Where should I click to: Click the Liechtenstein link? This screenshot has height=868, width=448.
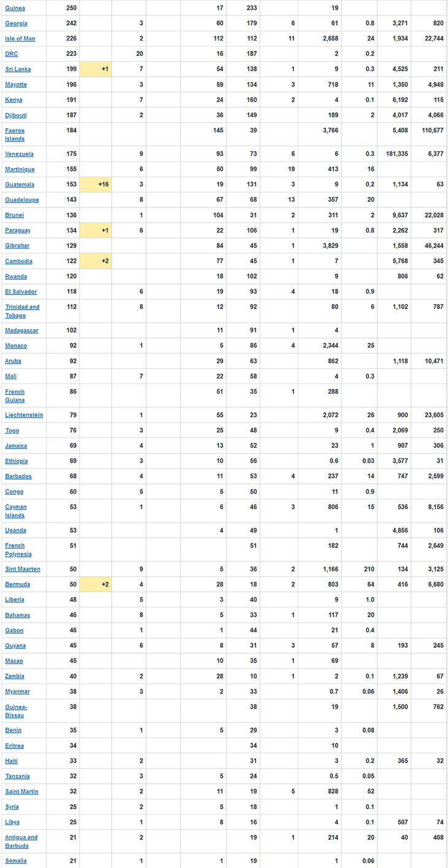coord(24,415)
